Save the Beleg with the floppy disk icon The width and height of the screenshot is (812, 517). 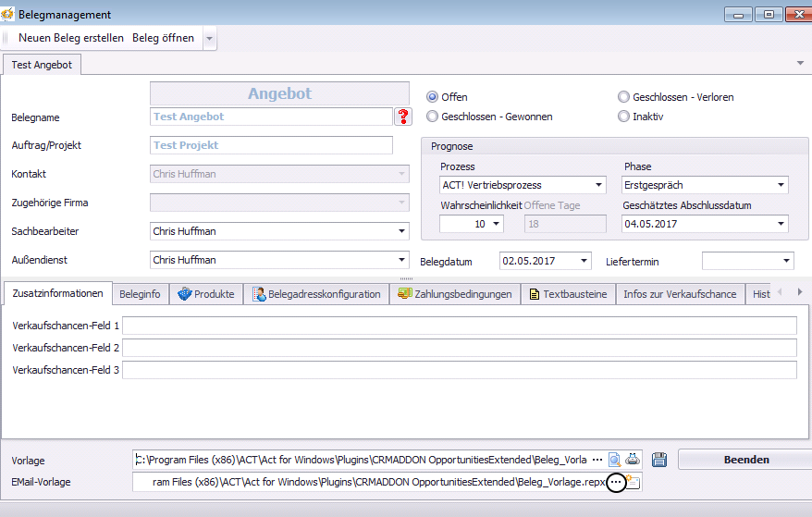(658, 460)
